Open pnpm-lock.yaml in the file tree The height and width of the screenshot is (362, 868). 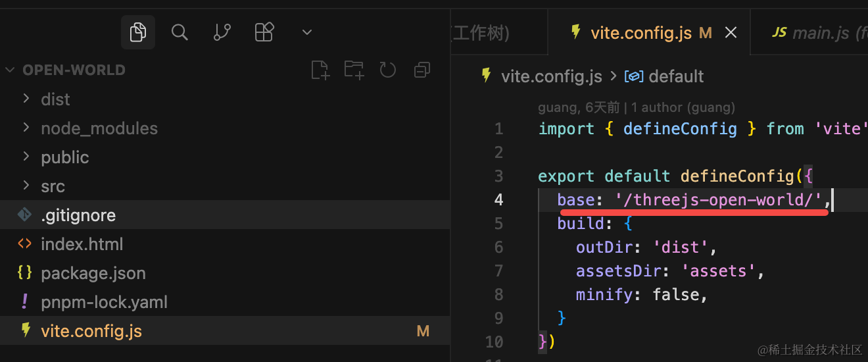pos(225,302)
